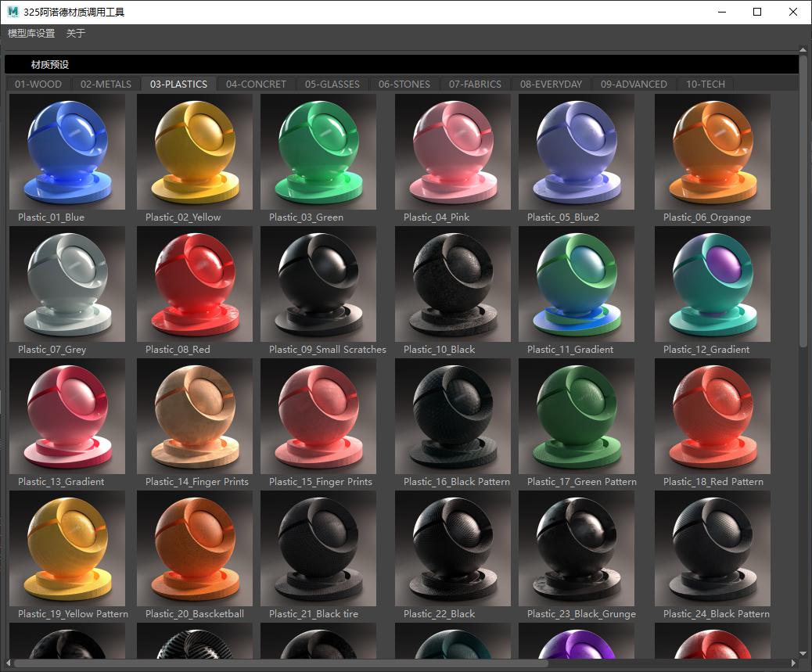The height and width of the screenshot is (672, 812).
Task: Switch to the 05-GLASSES tab
Action: pyautogui.click(x=332, y=84)
